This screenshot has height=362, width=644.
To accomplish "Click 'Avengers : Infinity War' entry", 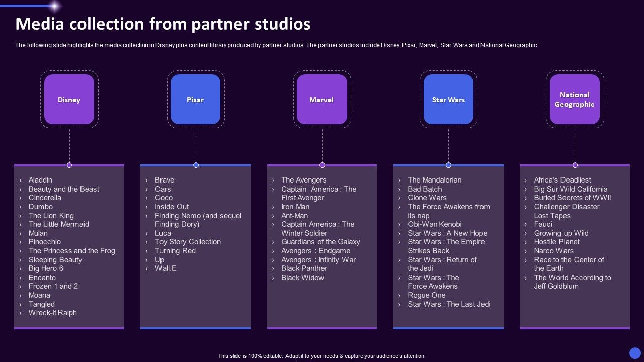I will coord(318,260).
